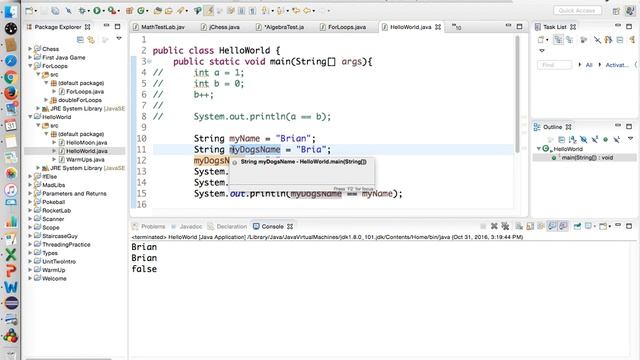
Task: Open the MathTestLab.java editor tab
Action: [162, 27]
